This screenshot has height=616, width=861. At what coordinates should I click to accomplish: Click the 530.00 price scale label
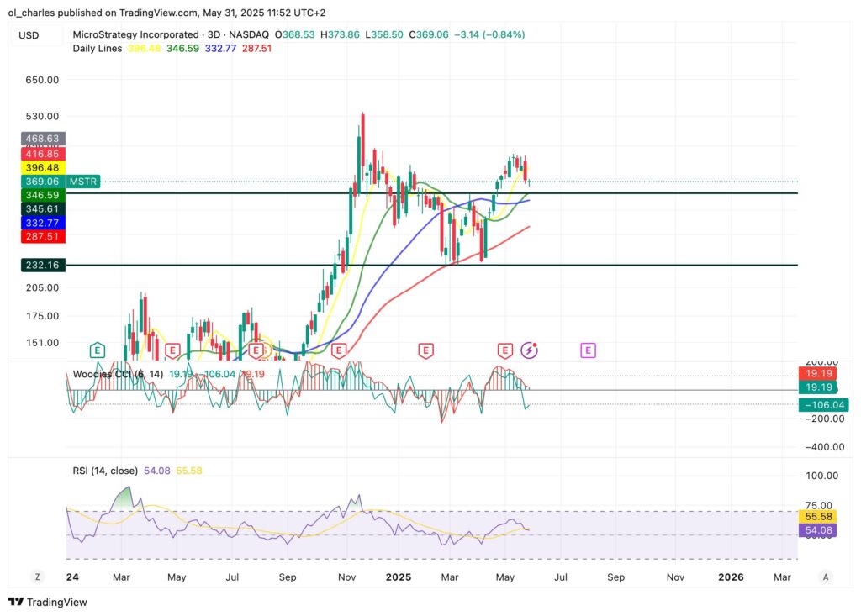42,116
